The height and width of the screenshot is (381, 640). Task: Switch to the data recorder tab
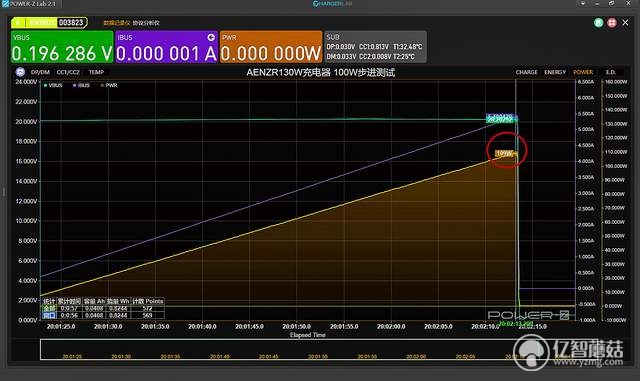[116, 23]
